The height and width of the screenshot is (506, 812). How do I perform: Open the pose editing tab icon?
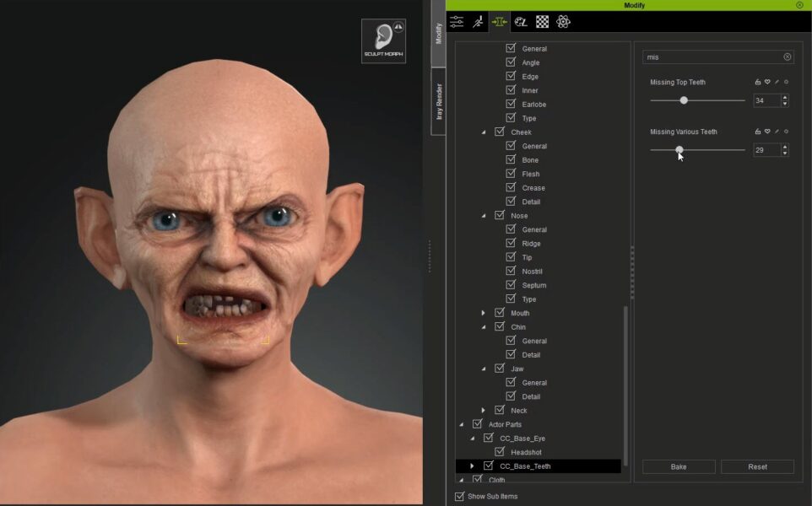pyautogui.click(x=479, y=22)
